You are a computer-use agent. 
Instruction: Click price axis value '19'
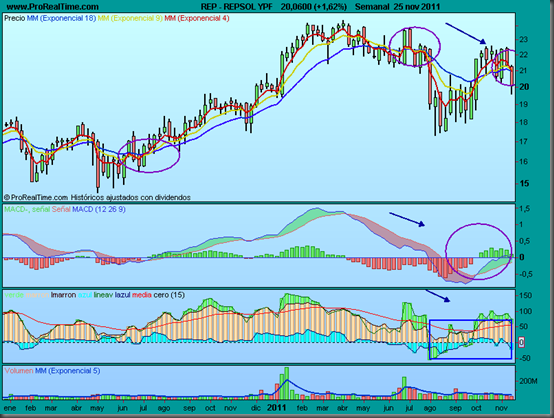tap(524, 104)
